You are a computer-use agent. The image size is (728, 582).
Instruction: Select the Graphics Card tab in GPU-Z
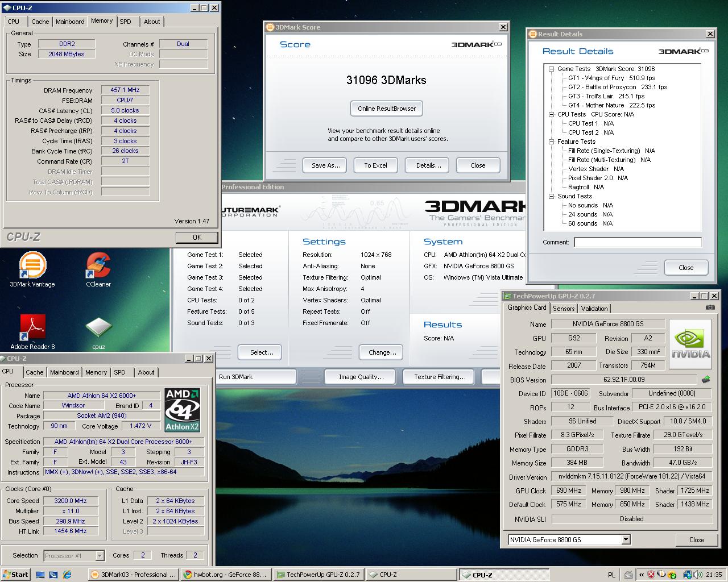click(x=527, y=307)
